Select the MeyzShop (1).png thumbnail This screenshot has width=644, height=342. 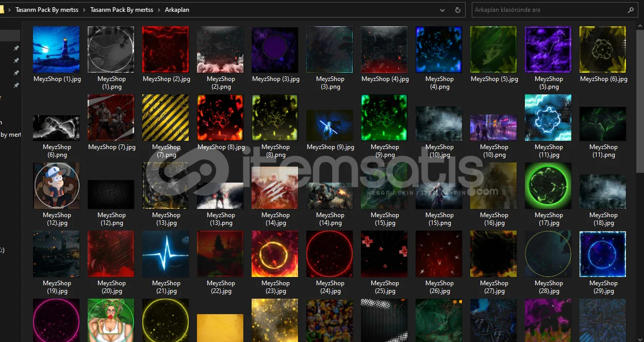[111, 50]
